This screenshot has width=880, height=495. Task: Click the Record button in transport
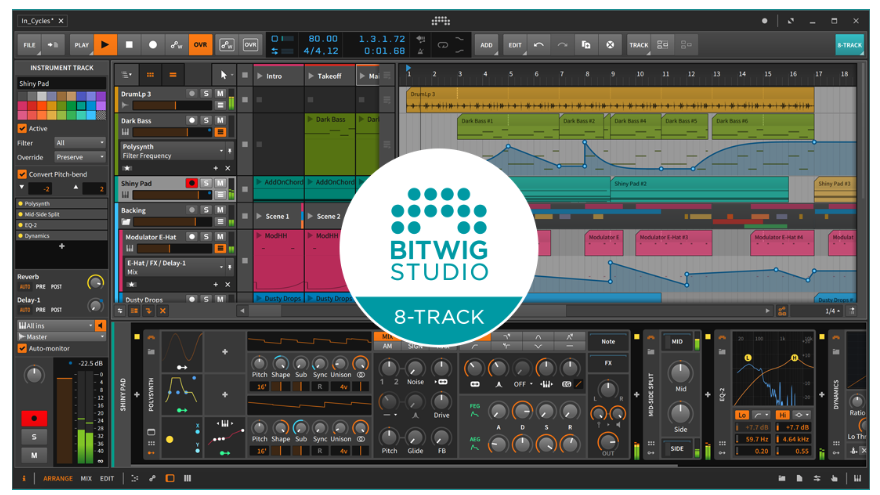(153, 44)
